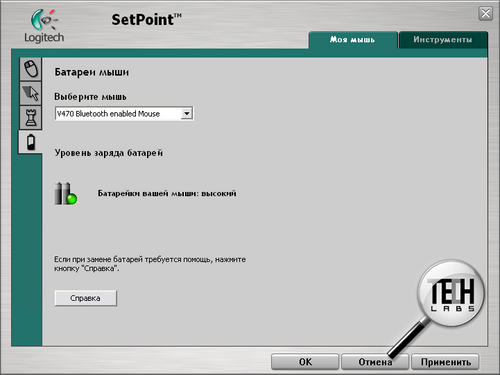Click the SetPoint title text
The width and height of the screenshot is (500, 375).
146,20
